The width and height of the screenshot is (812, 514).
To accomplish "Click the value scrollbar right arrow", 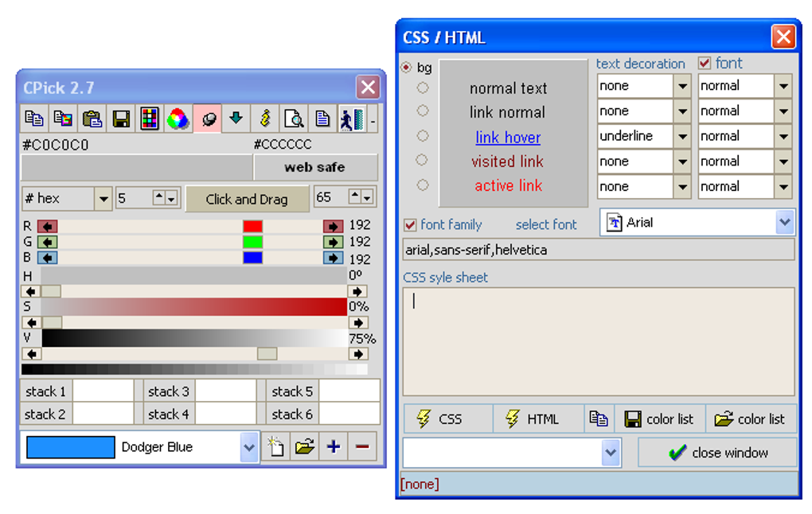I will point(357,354).
